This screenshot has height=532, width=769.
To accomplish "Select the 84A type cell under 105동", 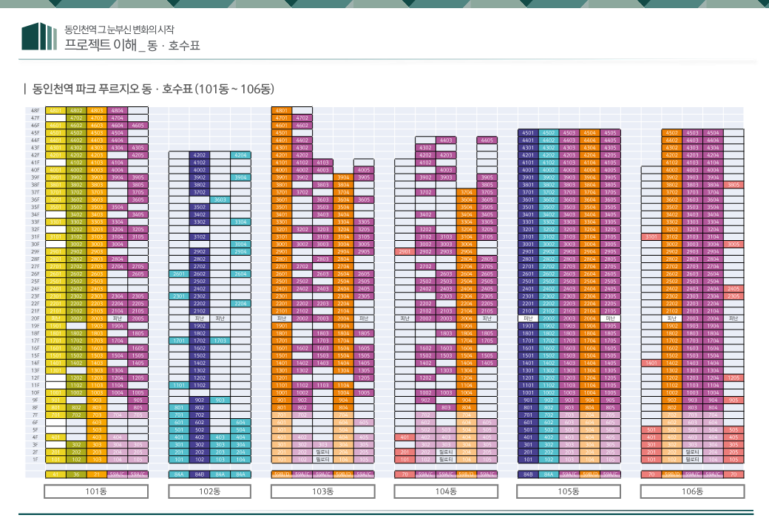I will click(548, 474).
